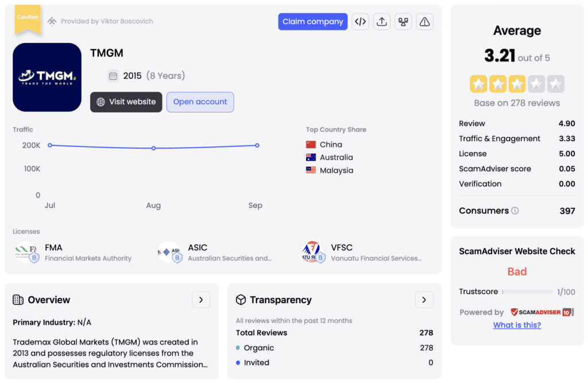Viewport: 588px width, 383px height.
Task: Click the compare companies icon
Action: click(x=403, y=22)
